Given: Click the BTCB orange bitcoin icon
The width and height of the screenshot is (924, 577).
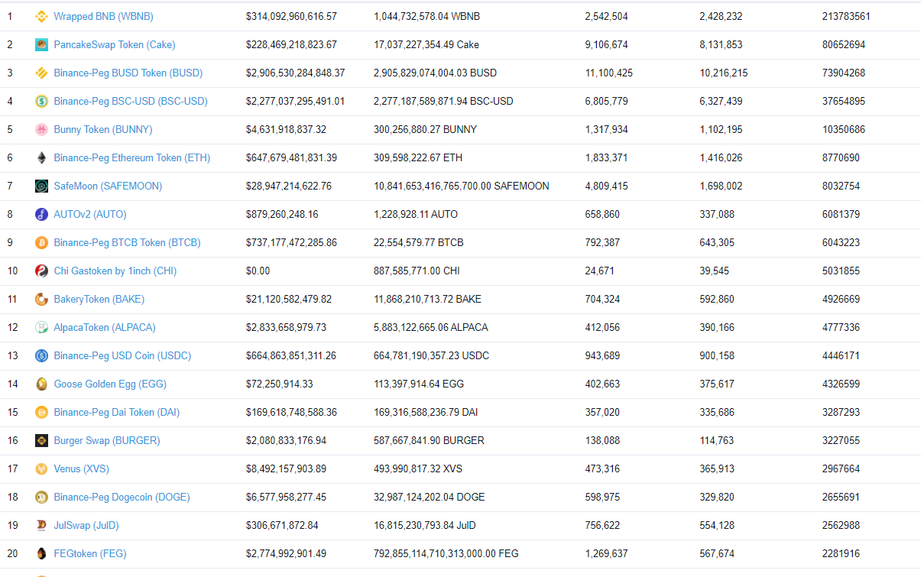Looking at the screenshot, I should (x=41, y=242).
